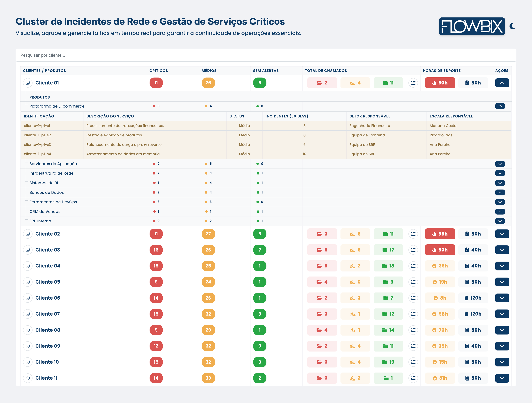Screen dimensions: 532x403
Task: Focus the client search field
Action: tap(266, 55)
